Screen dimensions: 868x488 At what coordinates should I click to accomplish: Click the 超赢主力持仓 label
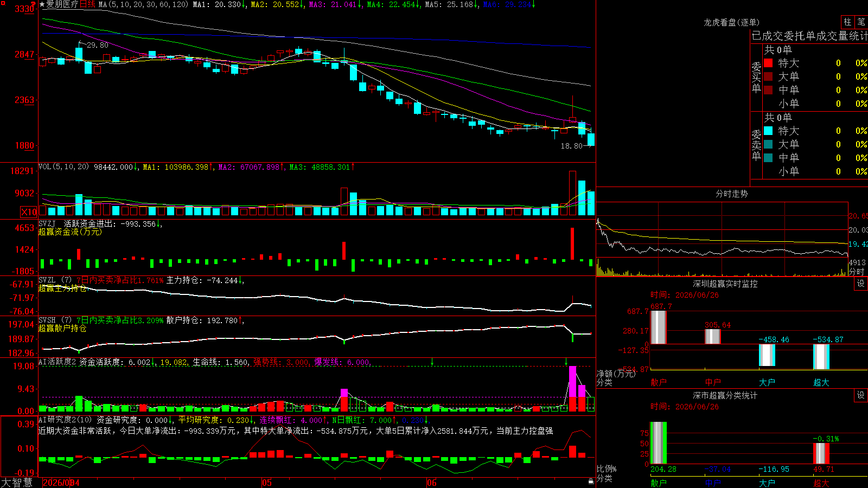pos(62,288)
